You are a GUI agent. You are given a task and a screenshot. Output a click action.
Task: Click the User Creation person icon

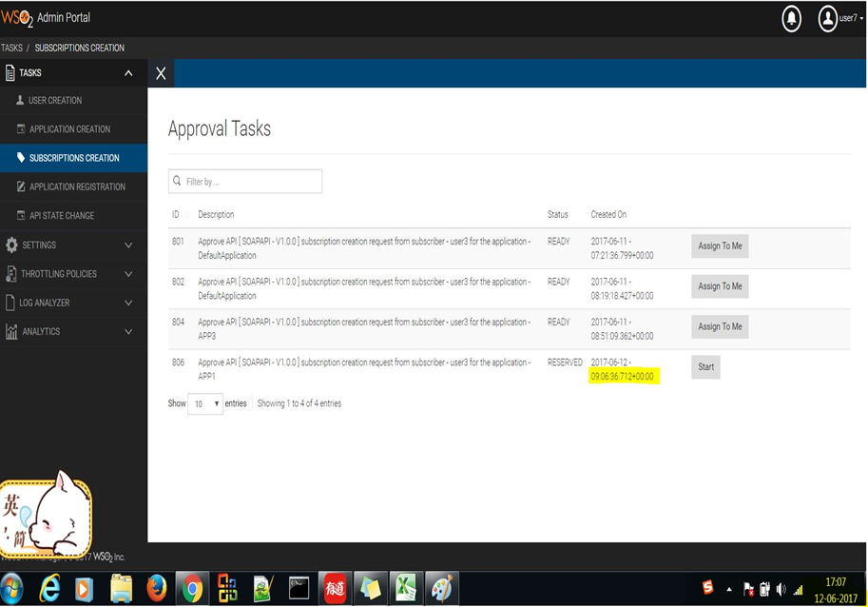17,100
